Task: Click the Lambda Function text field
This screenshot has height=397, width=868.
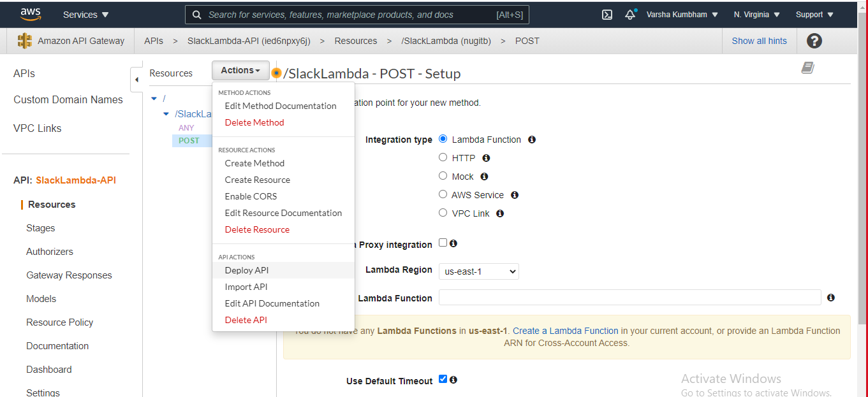Action: 629,298
